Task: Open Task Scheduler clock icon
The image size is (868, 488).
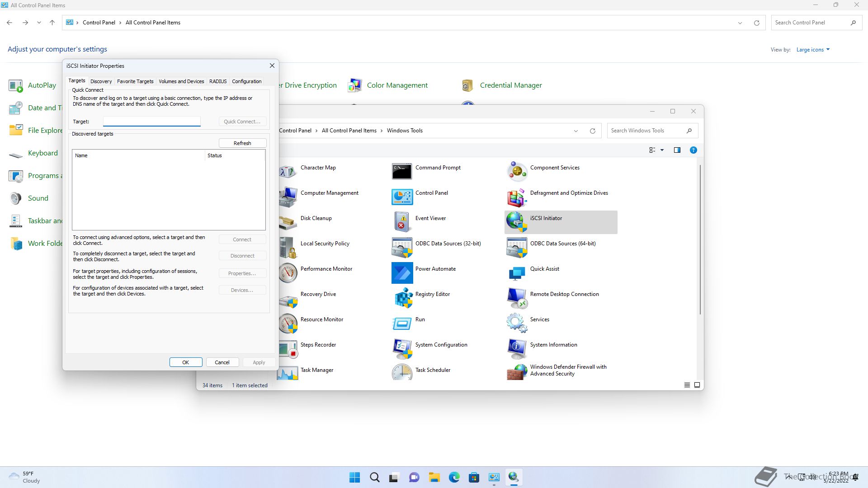Action: tap(402, 372)
